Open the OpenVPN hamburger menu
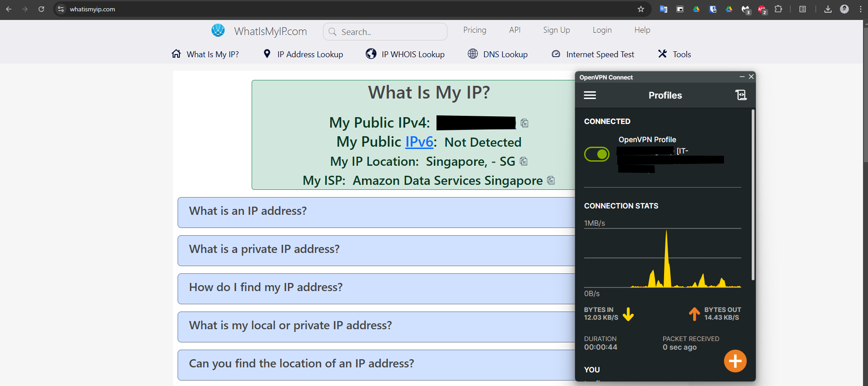This screenshot has width=868, height=386. [x=590, y=95]
